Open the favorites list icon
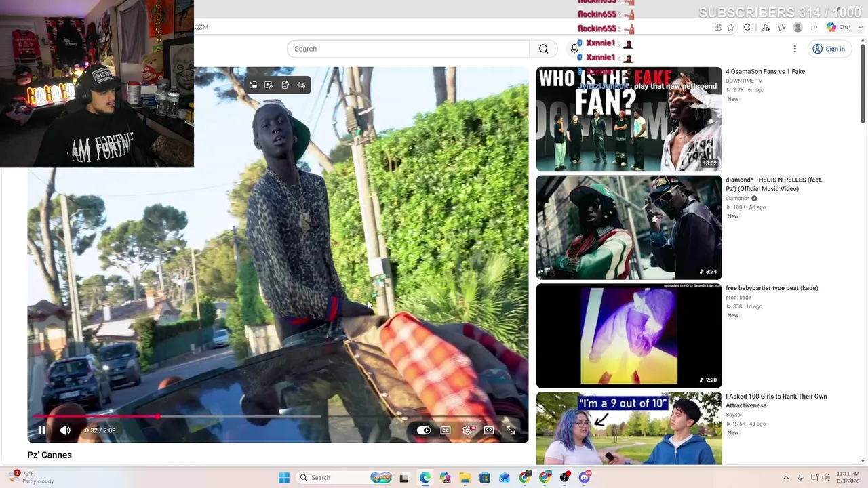868x488 pixels. (x=781, y=27)
